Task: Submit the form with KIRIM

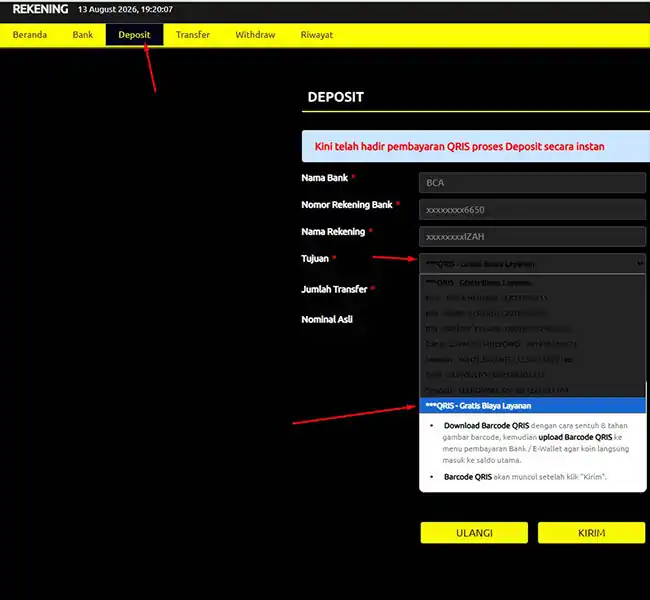Action: pyautogui.click(x=592, y=533)
